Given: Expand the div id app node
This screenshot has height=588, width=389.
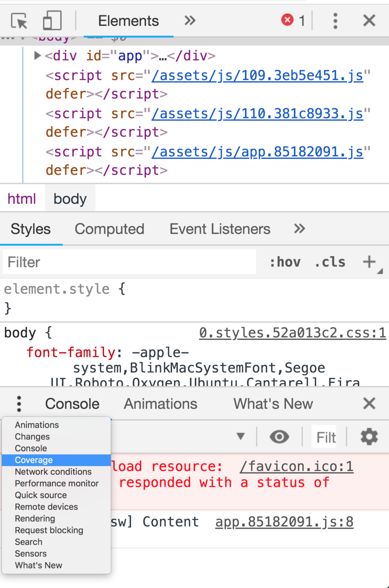Looking at the screenshot, I should coord(37,56).
